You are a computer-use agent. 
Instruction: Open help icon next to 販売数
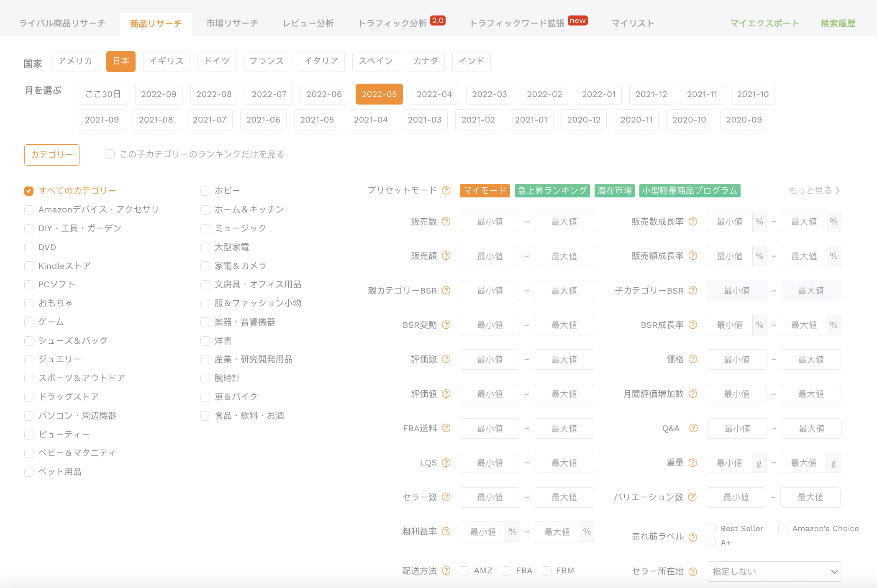[446, 222]
